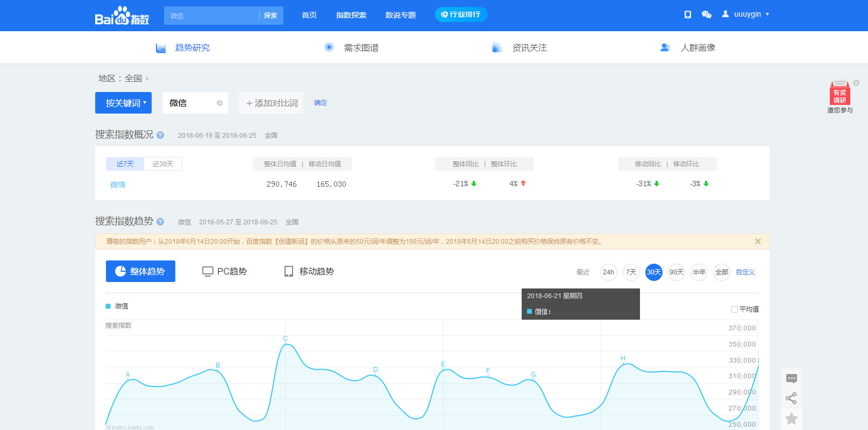Enable the 平均值 checkbox
Image resolution: width=868 pixels, height=430 pixels.
tap(735, 309)
